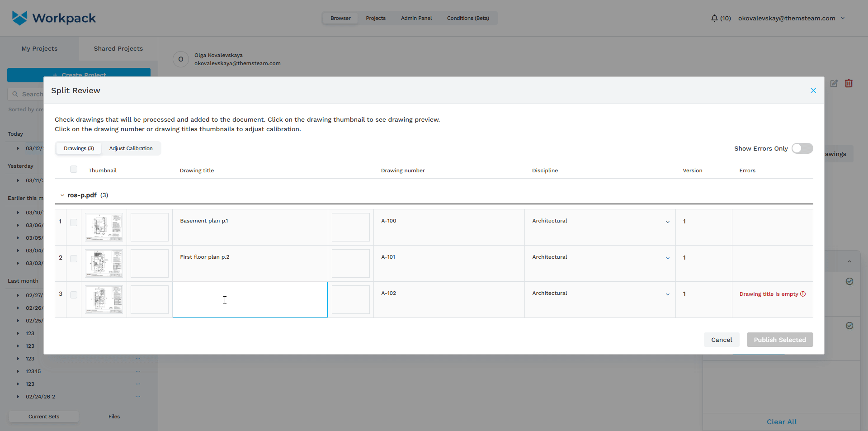868x431 pixels.
Task: Click the red trash delete icon
Action: 849,84
